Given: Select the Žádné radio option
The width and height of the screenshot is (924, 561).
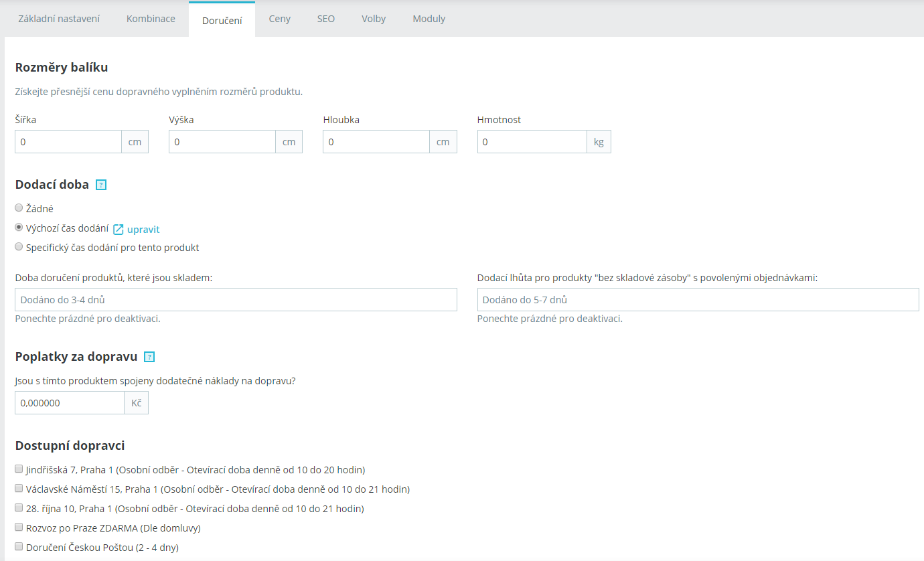Looking at the screenshot, I should (19, 208).
